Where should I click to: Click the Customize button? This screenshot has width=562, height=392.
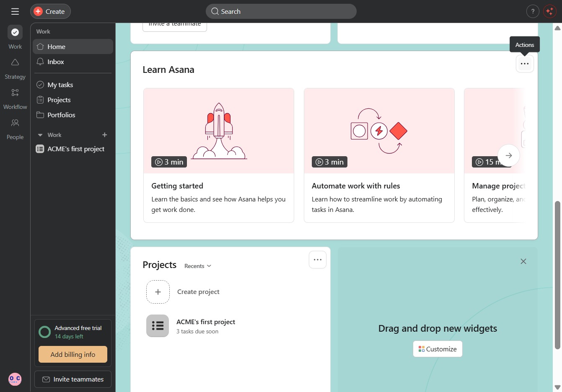[x=438, y=349]
